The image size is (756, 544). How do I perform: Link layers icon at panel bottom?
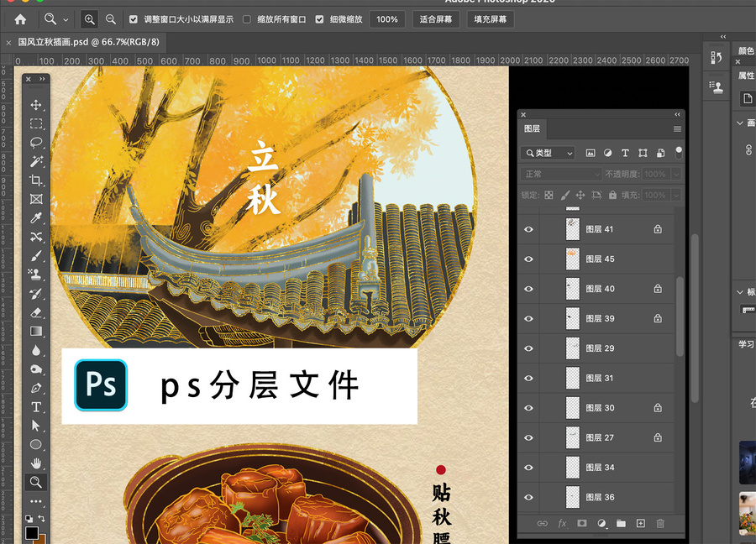(543, 523)
